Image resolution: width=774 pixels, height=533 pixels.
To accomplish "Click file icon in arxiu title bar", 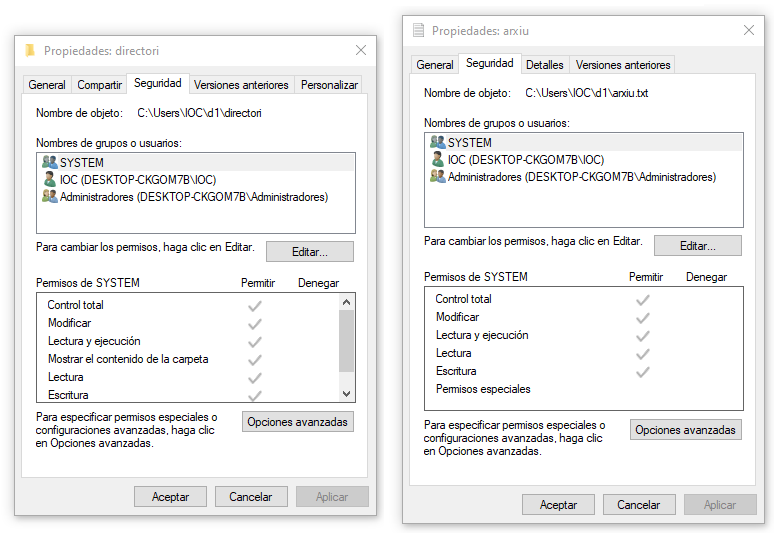I will [x=418, y=31].
